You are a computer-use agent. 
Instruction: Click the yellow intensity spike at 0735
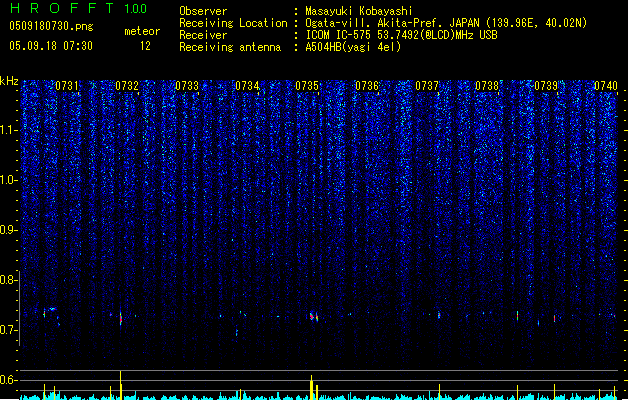coord(312,387)
